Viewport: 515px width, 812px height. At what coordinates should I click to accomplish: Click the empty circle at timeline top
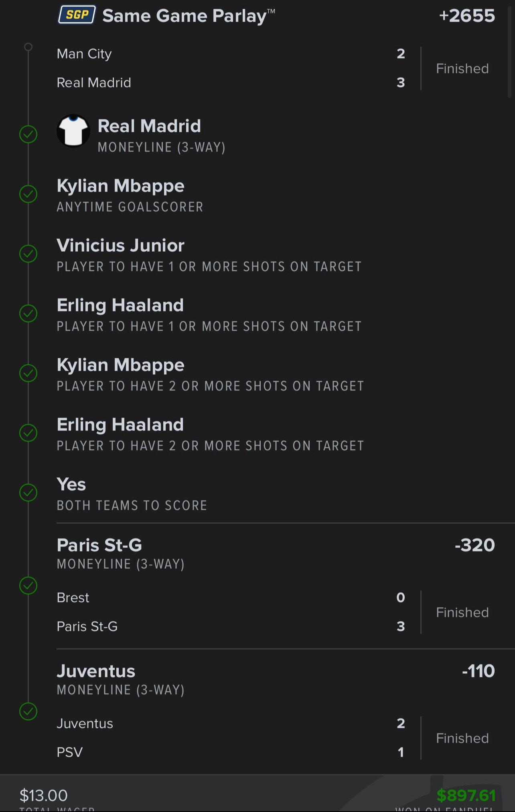(28, 47)
